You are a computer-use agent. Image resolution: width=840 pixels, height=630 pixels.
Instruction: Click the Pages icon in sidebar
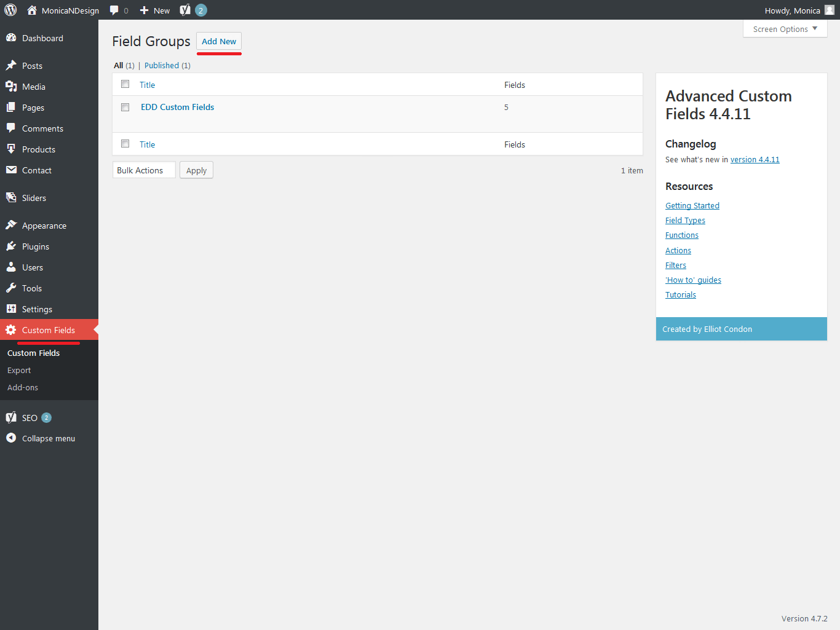(x=11, y=107)
